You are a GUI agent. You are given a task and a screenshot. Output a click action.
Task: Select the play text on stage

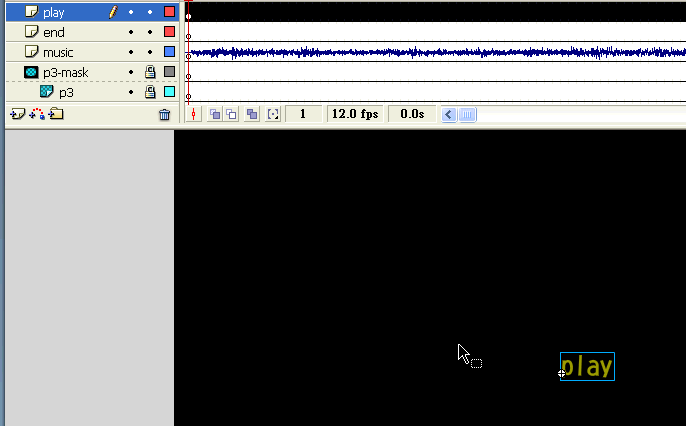(587, 367)
